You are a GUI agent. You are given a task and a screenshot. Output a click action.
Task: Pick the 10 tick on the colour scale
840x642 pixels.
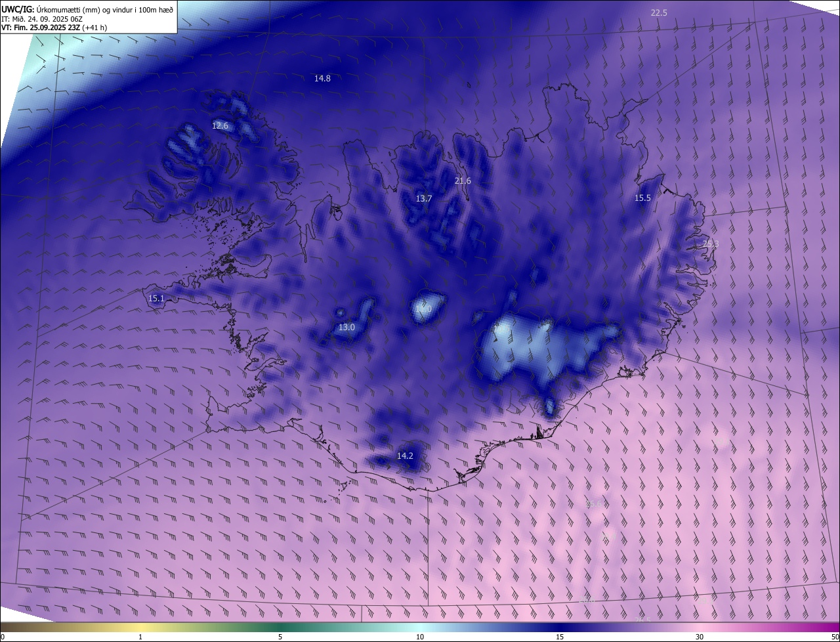(420, 637)
